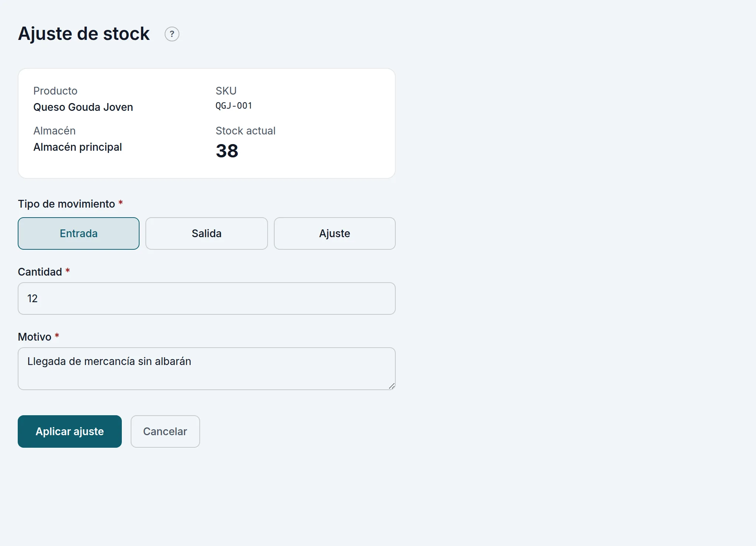Click the Motivo field label
This screenshot has width=756, height=546.
coord(35,337)
